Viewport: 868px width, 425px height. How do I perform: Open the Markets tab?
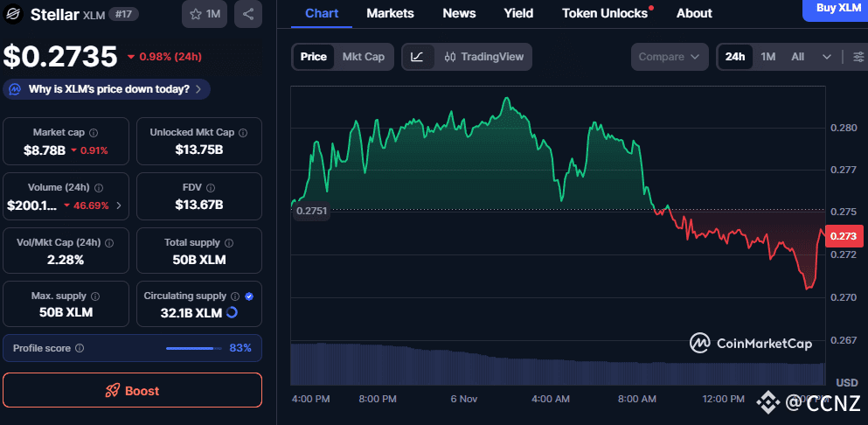pyautogui.click(x=390, y=13)
